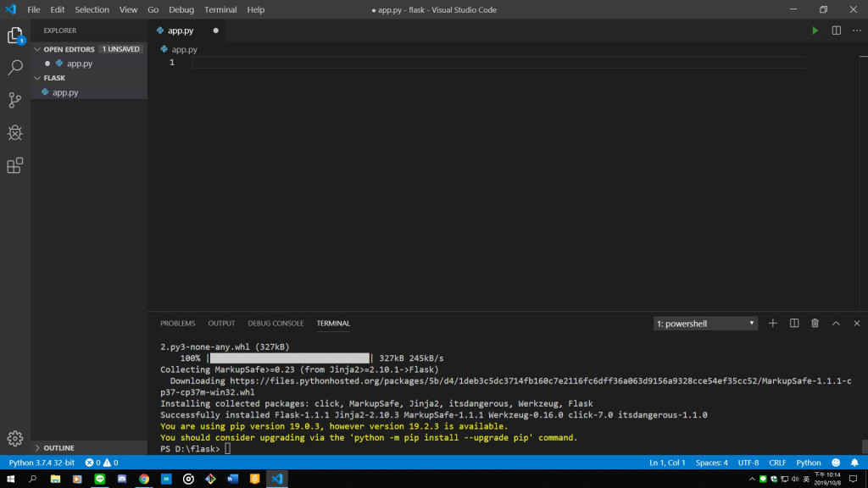The height and width of the screenshot is (488, 868).
Task: Kill terminal with trash icon
Action: coord(815,323)
